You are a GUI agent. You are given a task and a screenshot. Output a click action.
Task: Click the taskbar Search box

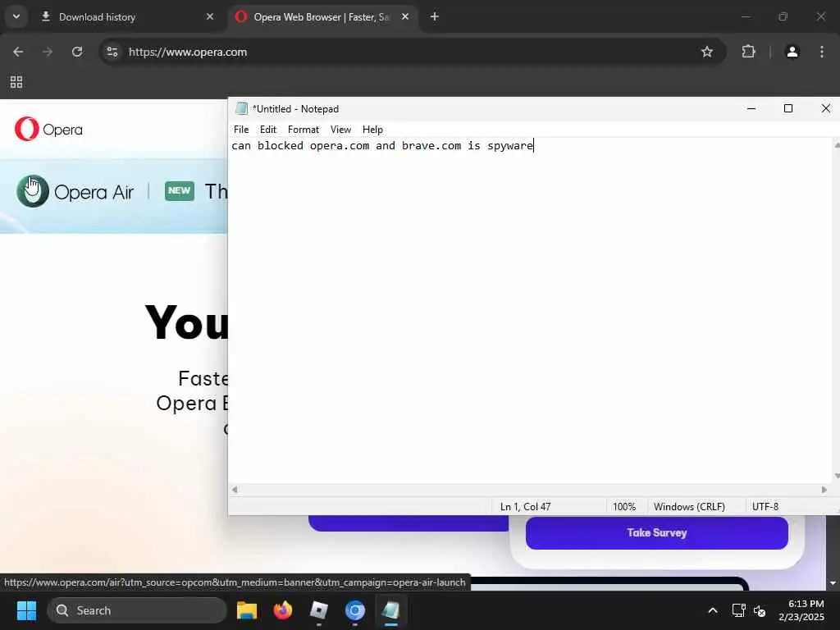pyautogui.click(x=137, y=610)
